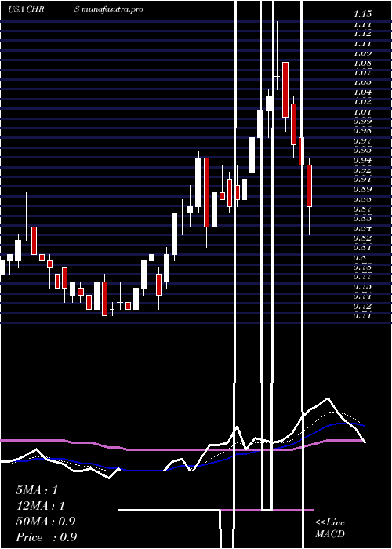Click the 1.15 price axis label
The image size is (392, 549).
pyautogui.click(x=362, y=14)
